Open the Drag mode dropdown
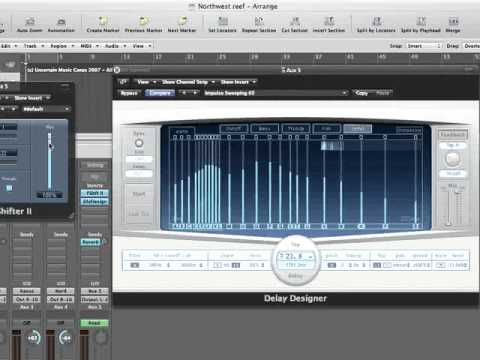Screen dimensions: 480x360 tap(472, 46)
